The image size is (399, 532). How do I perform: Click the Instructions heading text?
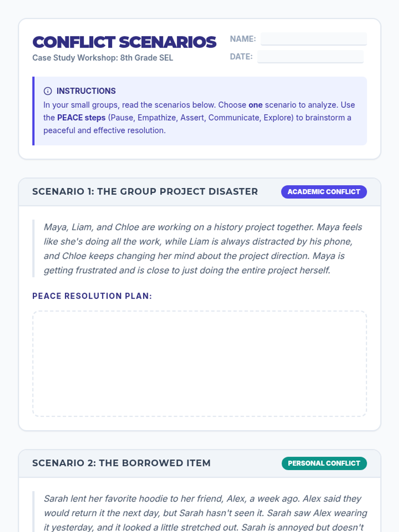click(x=86, y=91)
